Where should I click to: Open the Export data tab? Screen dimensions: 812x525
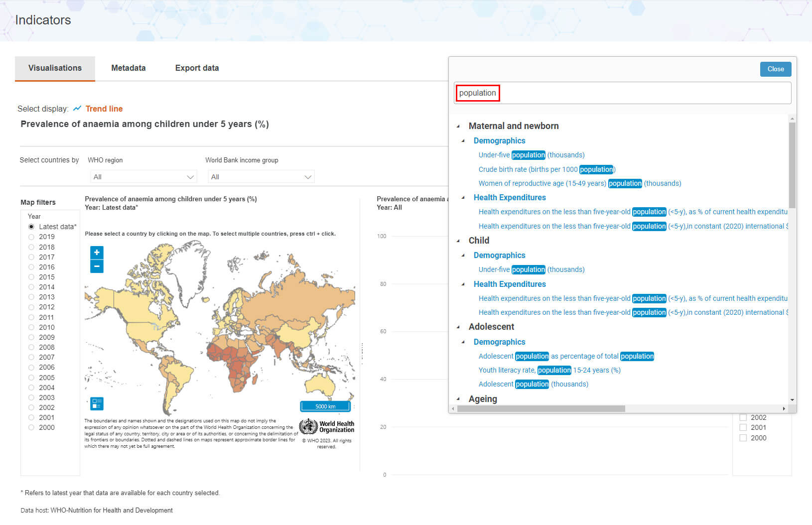(197, 68)
